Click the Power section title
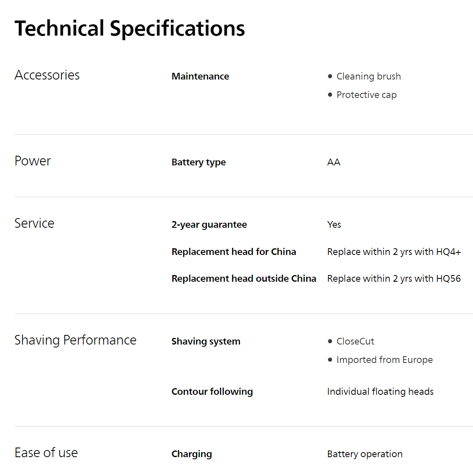The width and height of the screenshot is (473, 476). (x=33, y=161)
